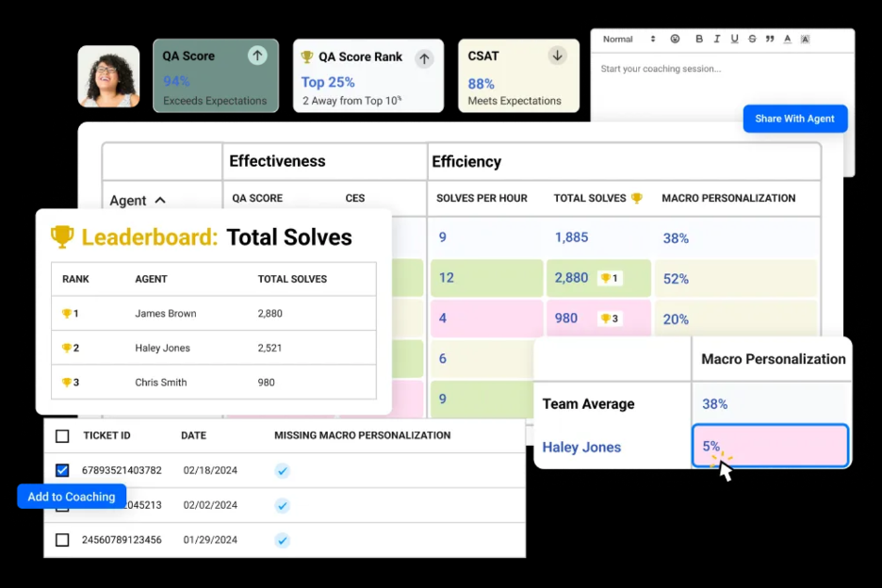The width and height of the screenshot is (882, 588).
Task: Click the Share With Agent button
Action: (x=794, y=119)
